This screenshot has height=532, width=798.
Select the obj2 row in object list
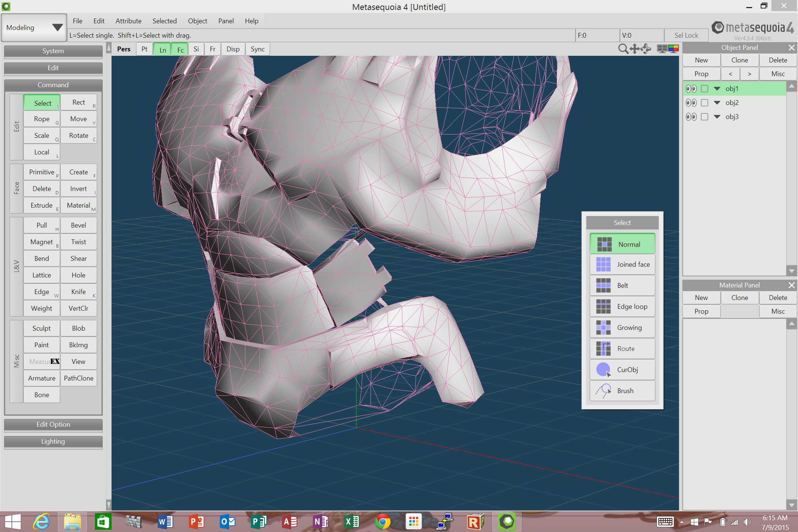coord(735,103)
